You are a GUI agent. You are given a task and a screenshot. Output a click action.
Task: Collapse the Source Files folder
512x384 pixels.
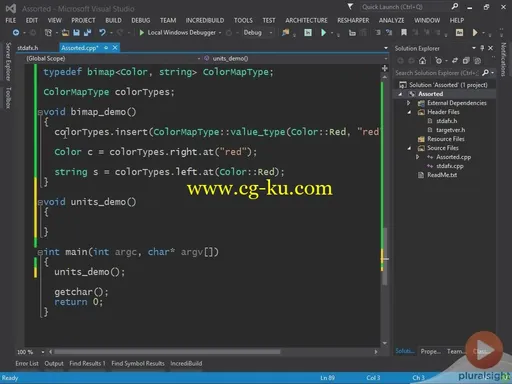(x=409, y=148)
